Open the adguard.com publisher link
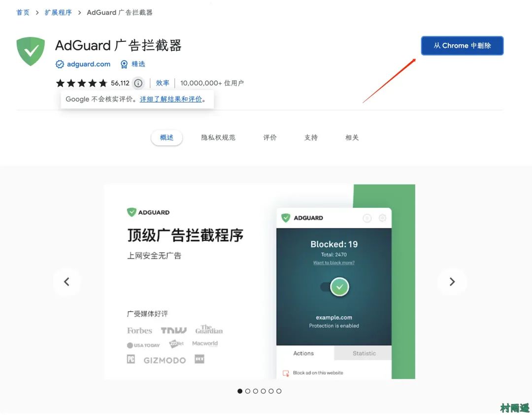The image size is (532, 415). point(89,64)
